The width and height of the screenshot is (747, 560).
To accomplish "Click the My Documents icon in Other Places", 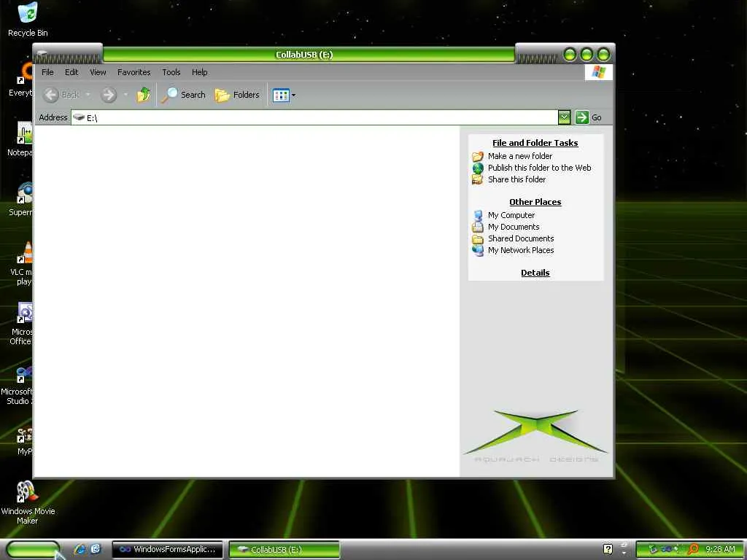I will click(x=478, y=227).
